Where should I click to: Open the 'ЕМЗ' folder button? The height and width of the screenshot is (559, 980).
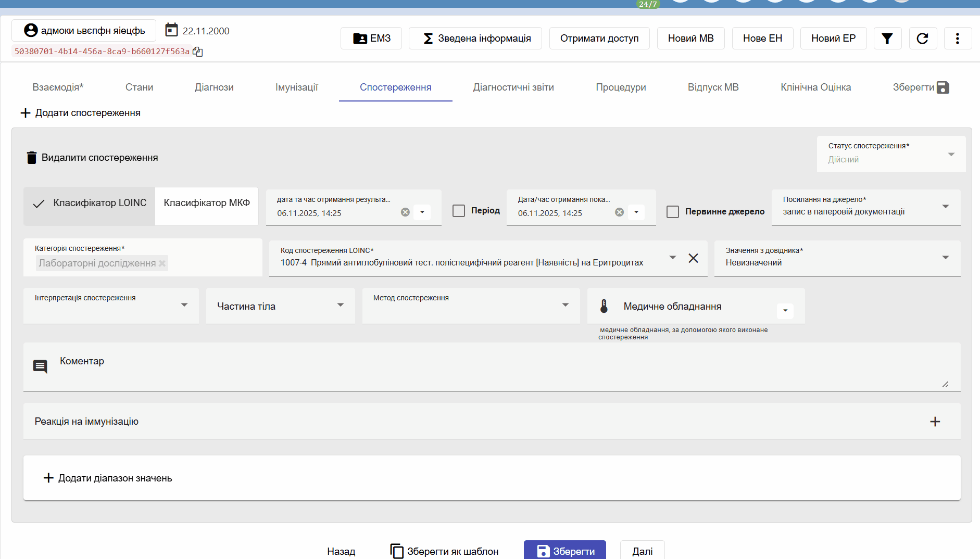tap(371, 39)
